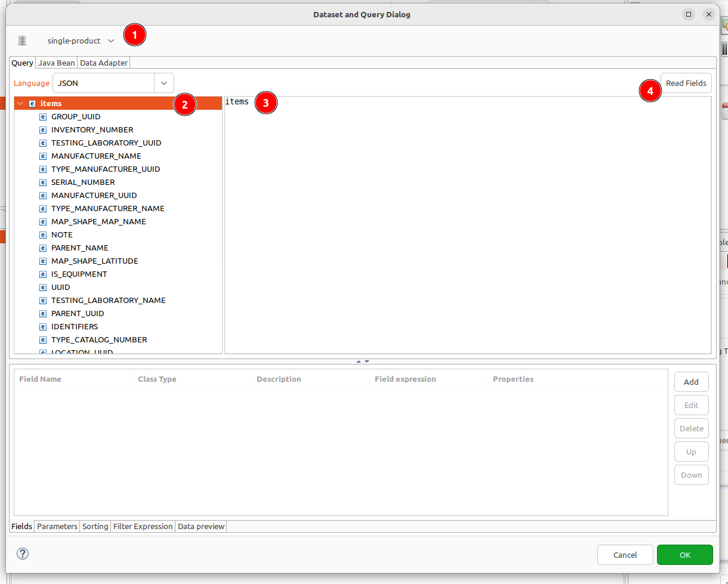Click Add to create a field
The width and height of the screenshot is (728, 584).
click(691, 382)
